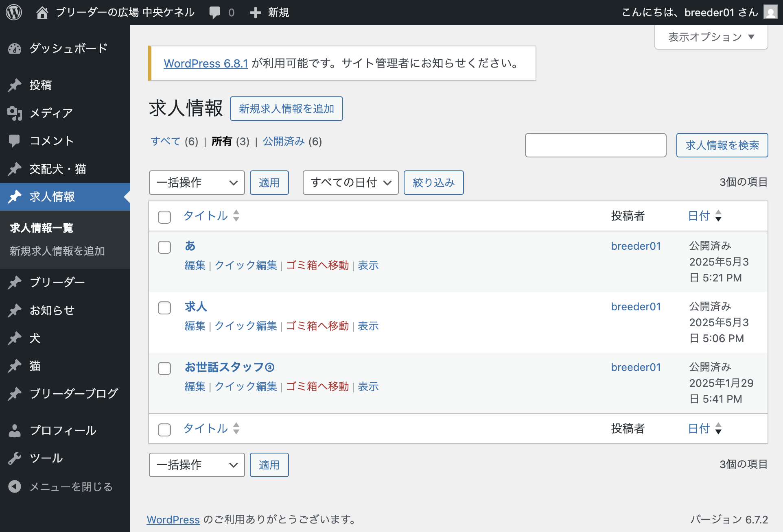Open post title お世話スタッフ③
Screen dimensions: 783x532
coord(230,367)
